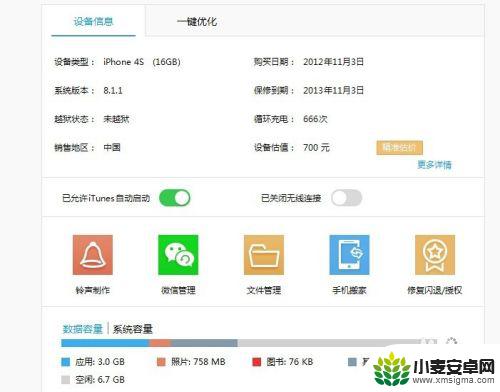Open the 修复闪退/授权 repair icon

[x=435, y=255]
